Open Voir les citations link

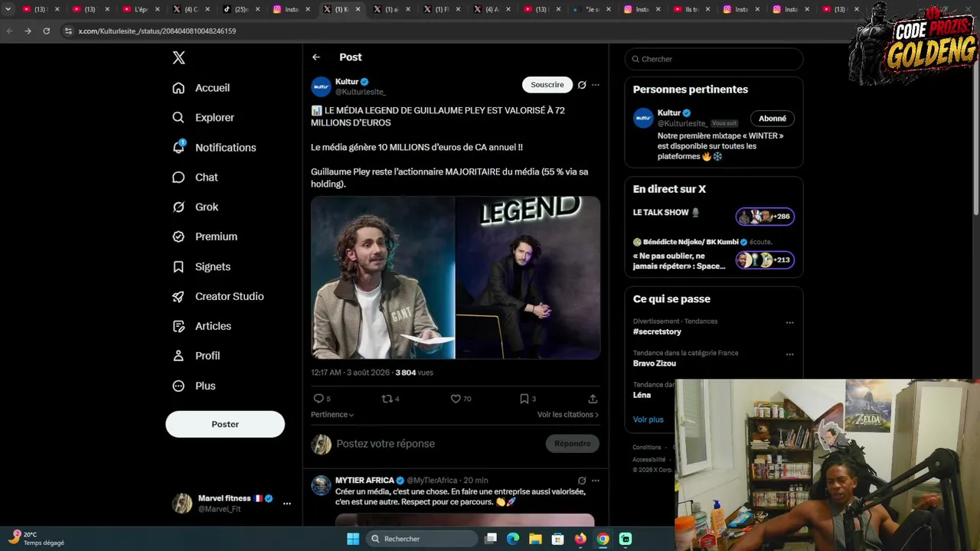(568, 415)
